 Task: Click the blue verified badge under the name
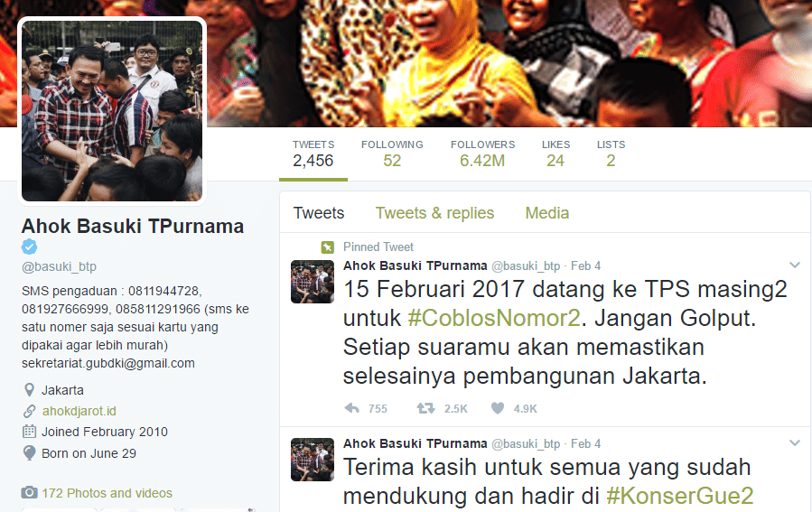coord(30,247)
